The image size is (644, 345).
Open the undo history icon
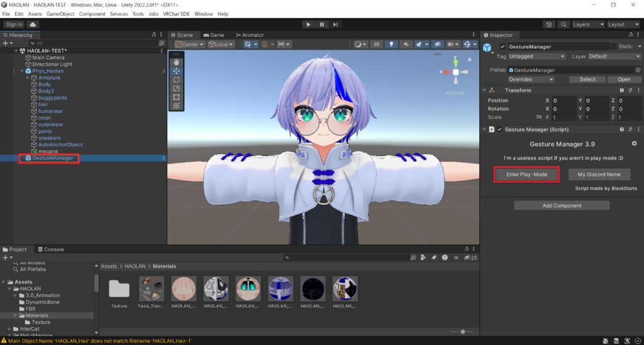[x=548, y=25]
